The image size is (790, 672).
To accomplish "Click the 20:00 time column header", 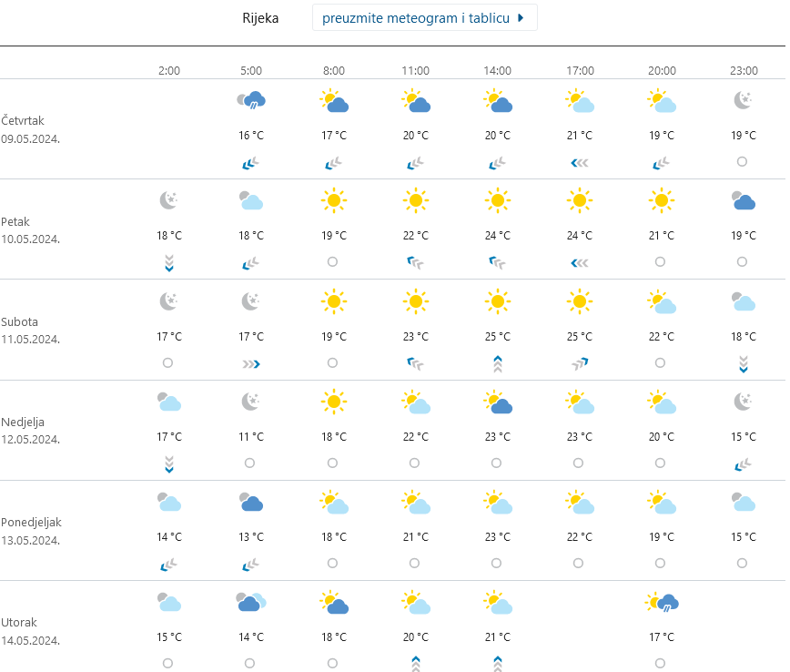I will [662, 71].
